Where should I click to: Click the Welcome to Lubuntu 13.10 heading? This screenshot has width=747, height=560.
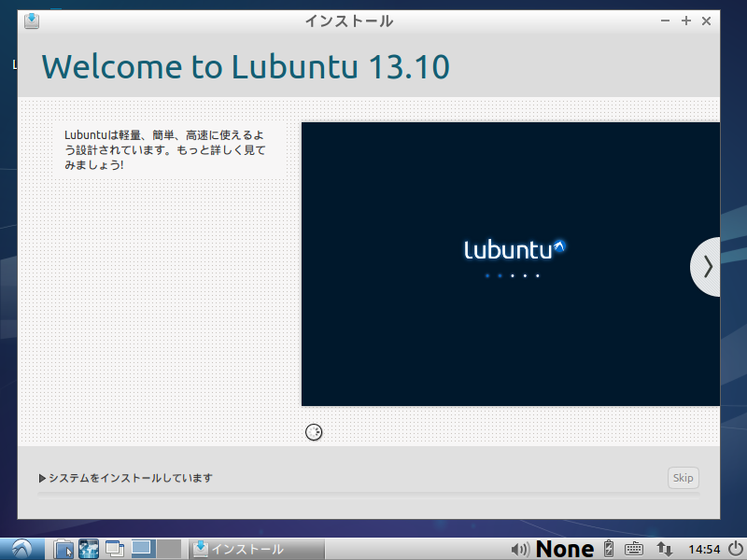[x=246, y=66]
